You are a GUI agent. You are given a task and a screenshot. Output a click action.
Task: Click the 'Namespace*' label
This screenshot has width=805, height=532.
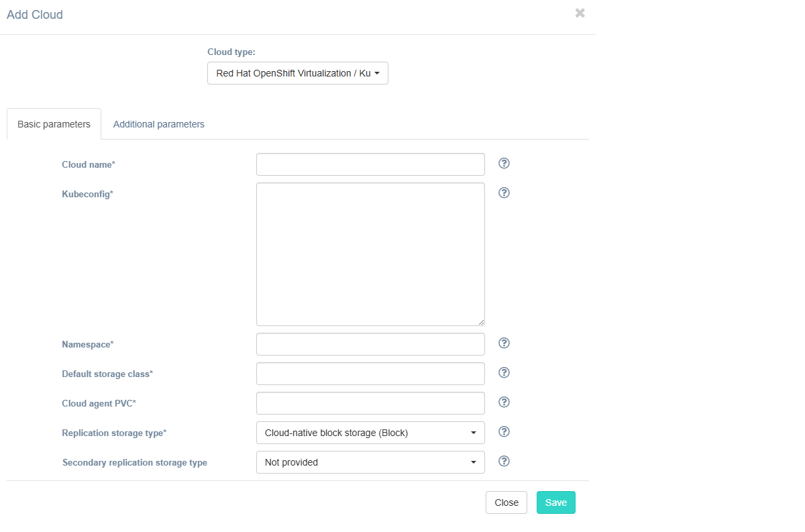coord(88,344)
